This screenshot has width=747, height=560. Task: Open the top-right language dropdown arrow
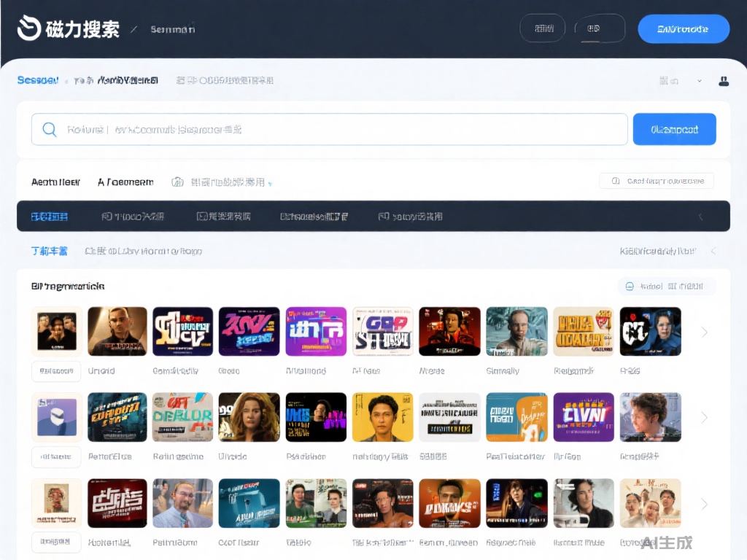[x=700, y=81]
